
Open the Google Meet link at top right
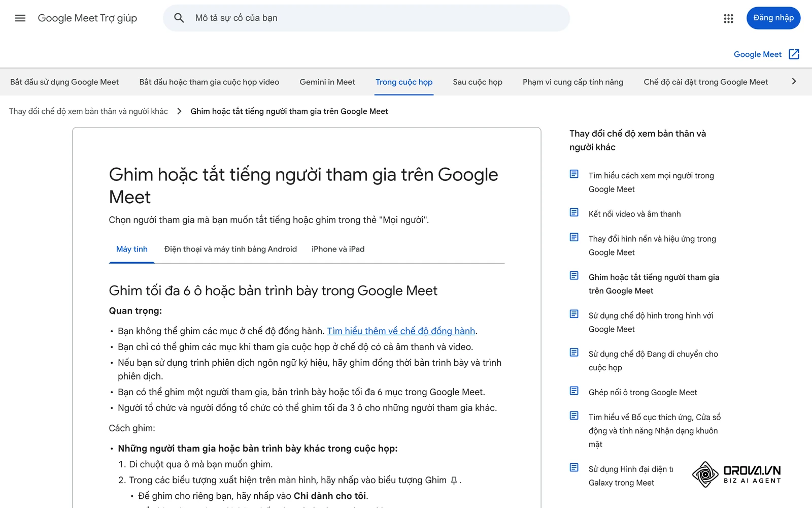point(758,54)
